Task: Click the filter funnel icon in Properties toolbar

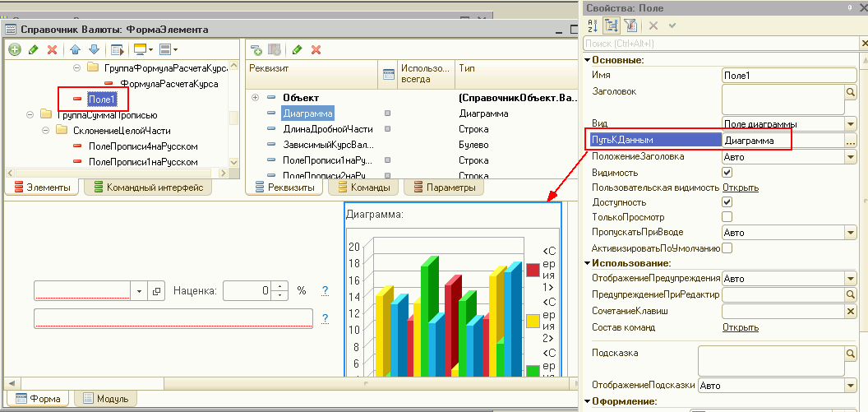Action: tap(630, 25)
